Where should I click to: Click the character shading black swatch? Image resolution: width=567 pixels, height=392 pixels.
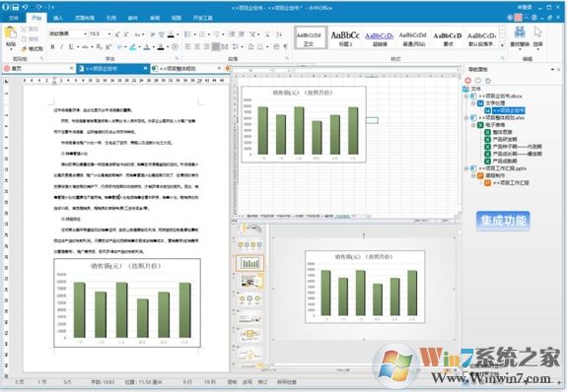click(161, 47)
